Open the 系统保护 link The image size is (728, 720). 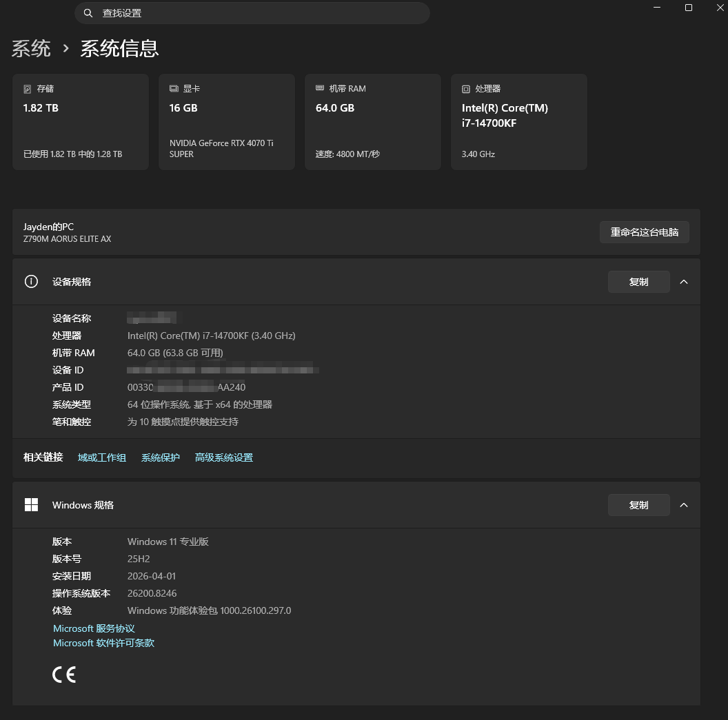pyautogui.click(x=161, y=457)
